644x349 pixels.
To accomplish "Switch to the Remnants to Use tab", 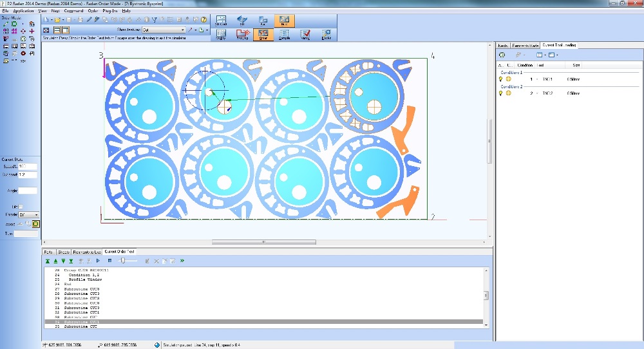I will (86, 251).
